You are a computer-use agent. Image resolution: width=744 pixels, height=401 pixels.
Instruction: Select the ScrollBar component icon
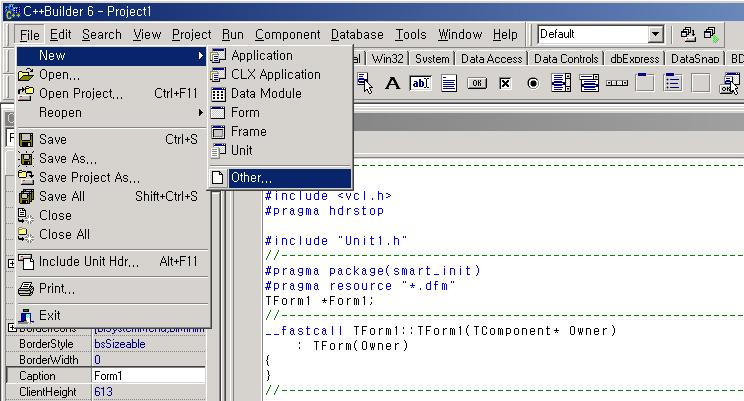617,83
